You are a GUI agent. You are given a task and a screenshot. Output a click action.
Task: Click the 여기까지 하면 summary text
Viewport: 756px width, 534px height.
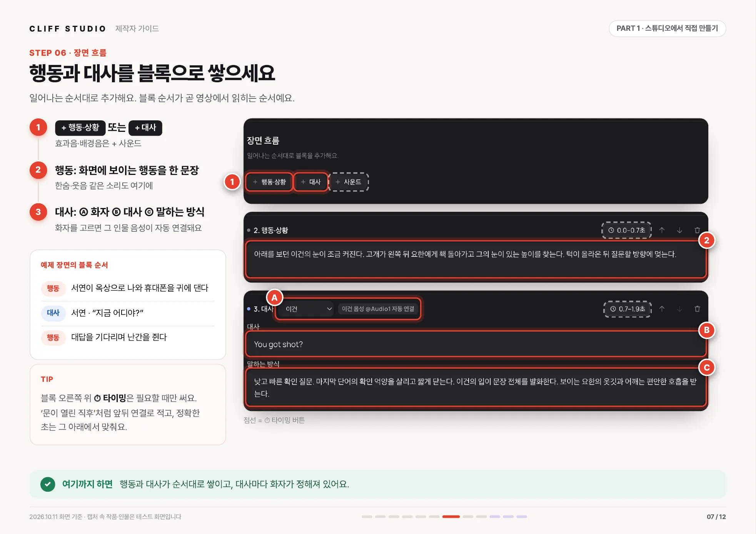[234, 484]
